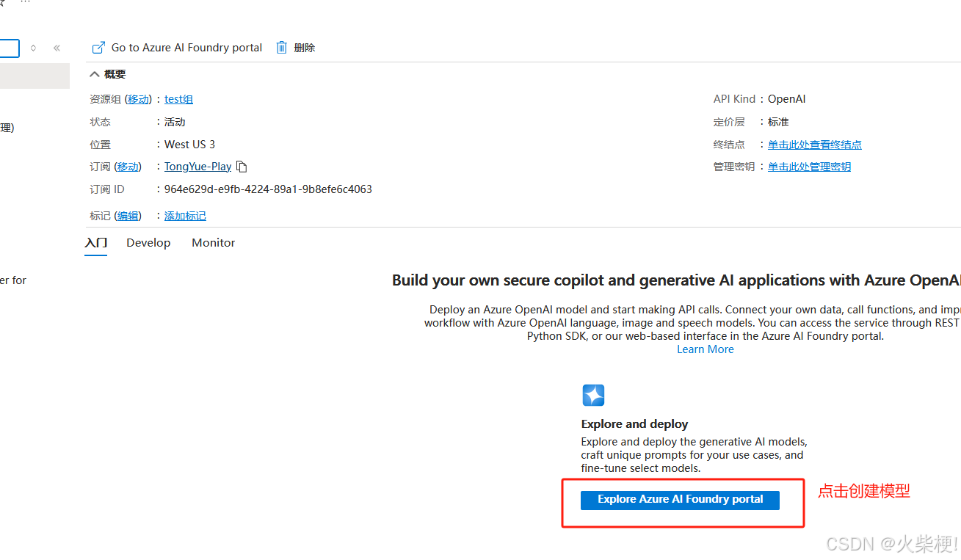Collapse the 概要 section chevron
The height and width of the screenshot is (560, 961).
point(95,74)
